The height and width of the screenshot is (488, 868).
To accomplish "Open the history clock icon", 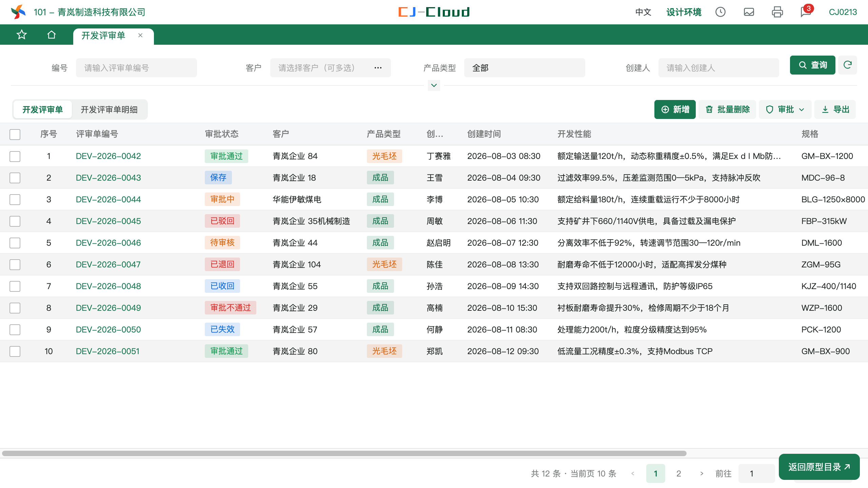I will tap(721, 12).
